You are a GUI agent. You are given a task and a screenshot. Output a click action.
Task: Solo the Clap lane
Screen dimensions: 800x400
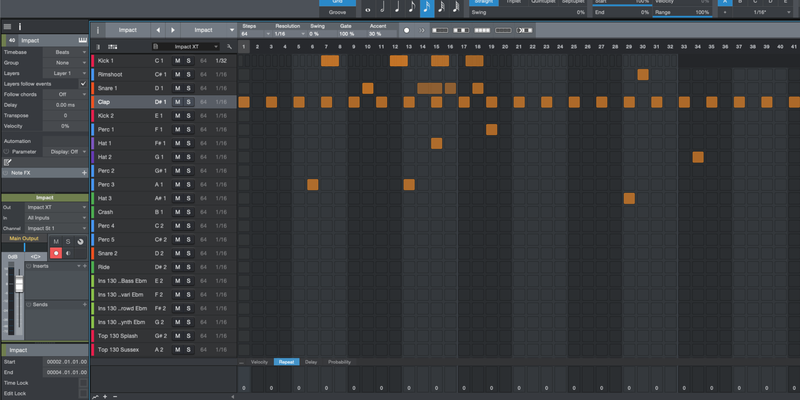(188, 102)
